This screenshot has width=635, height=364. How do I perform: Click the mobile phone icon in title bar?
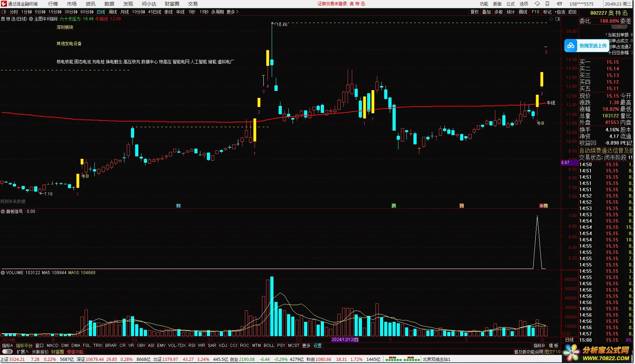548,4
